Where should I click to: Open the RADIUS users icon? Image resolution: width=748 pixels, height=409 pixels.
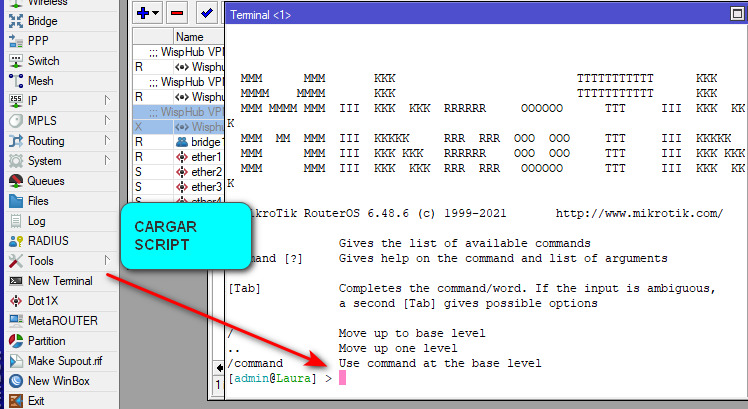tap(16, 241)
